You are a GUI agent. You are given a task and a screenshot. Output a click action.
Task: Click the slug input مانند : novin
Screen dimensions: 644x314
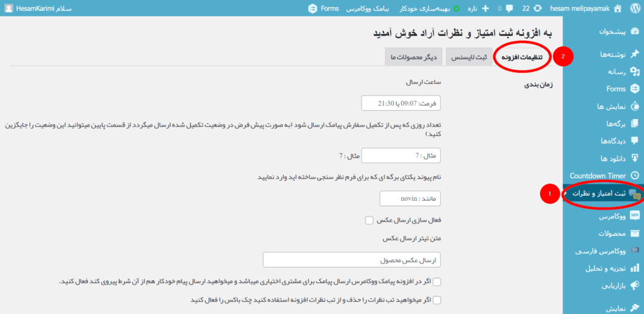[410, 198]
